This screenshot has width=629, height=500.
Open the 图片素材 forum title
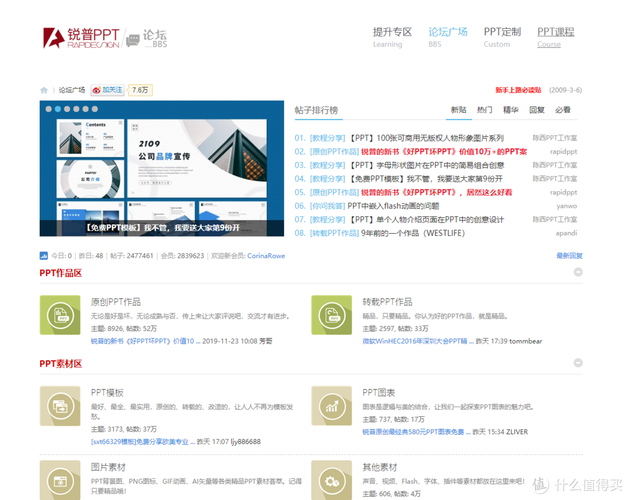click(x=108, y=467)
